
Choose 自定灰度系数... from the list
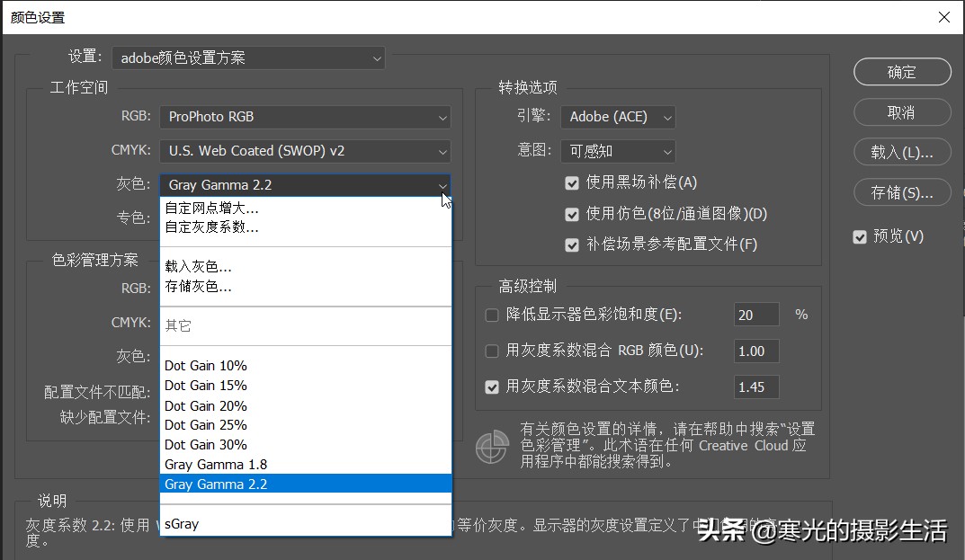tap(306, 227)
